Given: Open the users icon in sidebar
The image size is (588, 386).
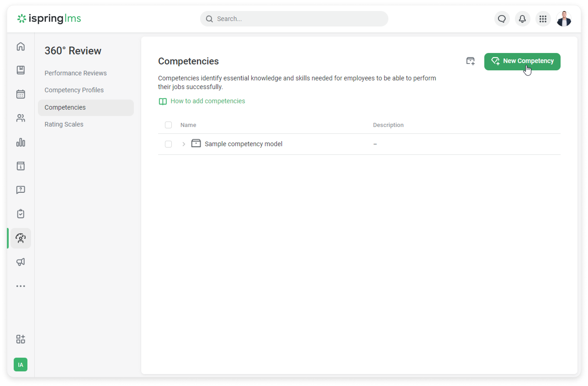Looking at the screenshot, I should (21, 118).
